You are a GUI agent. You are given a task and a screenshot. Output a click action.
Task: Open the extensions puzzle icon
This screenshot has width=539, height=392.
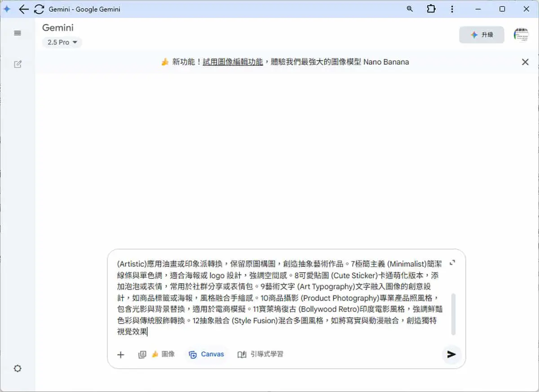(431, 9)
